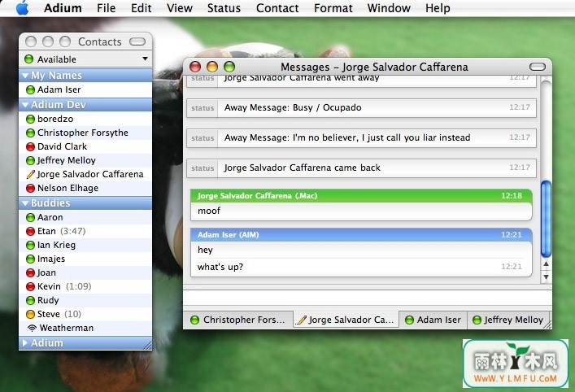Image resolution: width=575 pixels, height=392 pixels.
Task: Open the Window menu
Action: click(389, 8)
